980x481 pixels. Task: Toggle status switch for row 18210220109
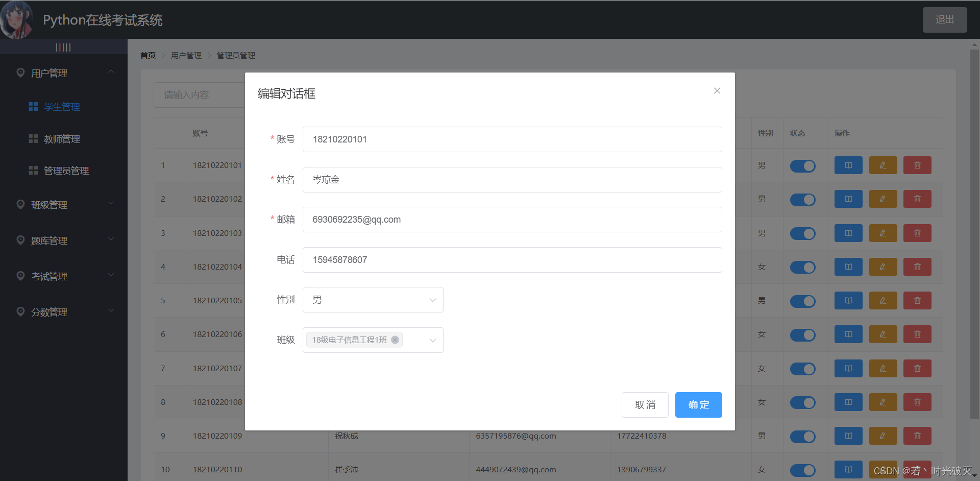click(803, 437)
